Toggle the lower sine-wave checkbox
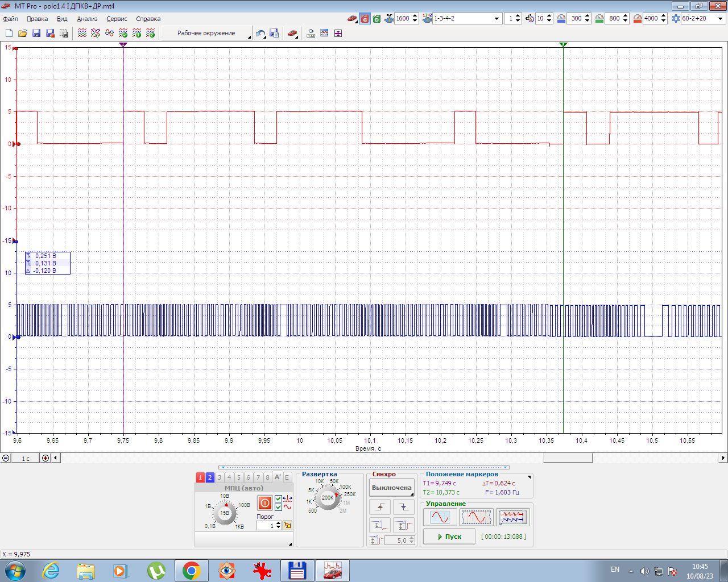 (278, 507)
